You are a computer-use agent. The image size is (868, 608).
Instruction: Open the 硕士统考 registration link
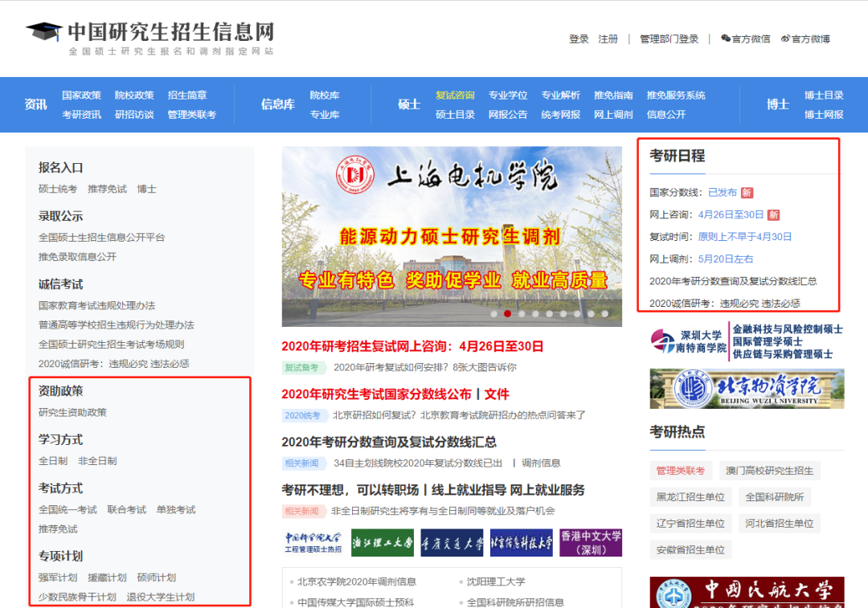58,189
